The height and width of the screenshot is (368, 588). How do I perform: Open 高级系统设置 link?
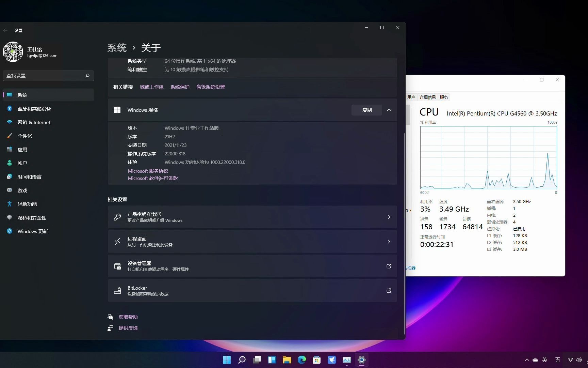[210, 87]
